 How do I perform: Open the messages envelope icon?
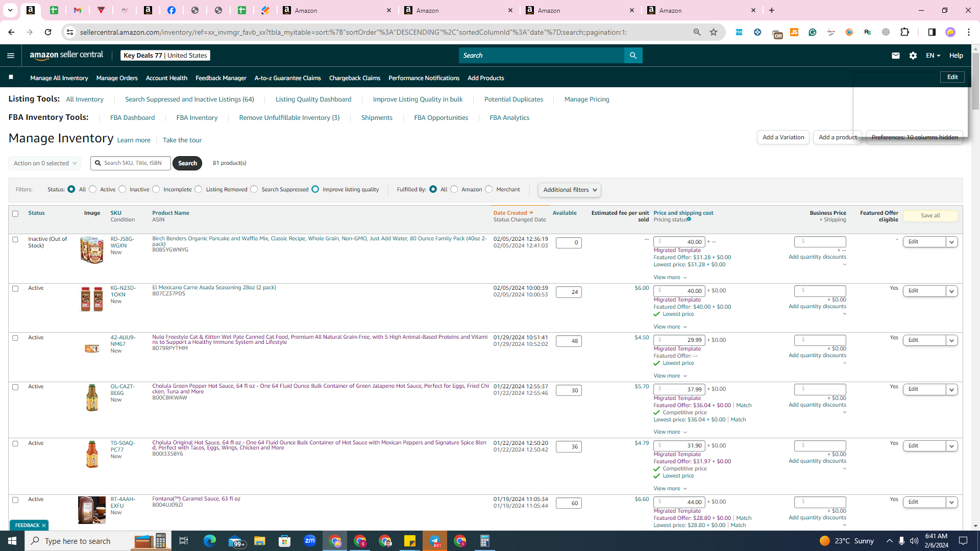(895, 56)
